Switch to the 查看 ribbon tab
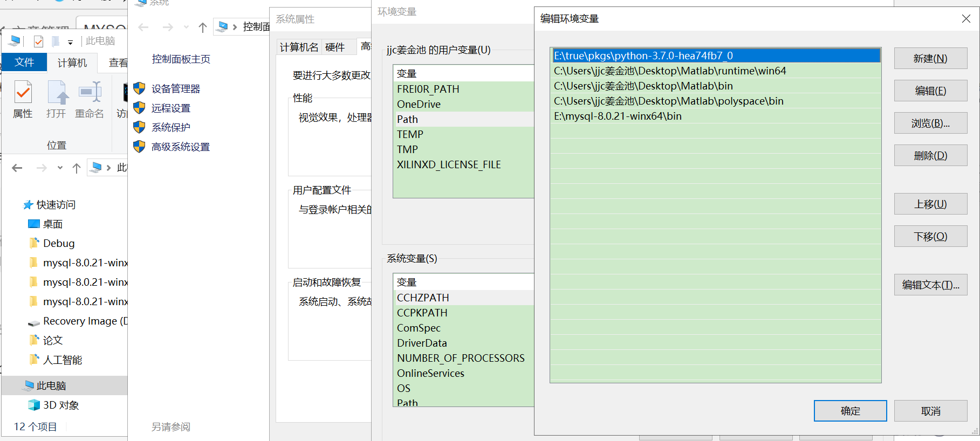 pos(118,63)
